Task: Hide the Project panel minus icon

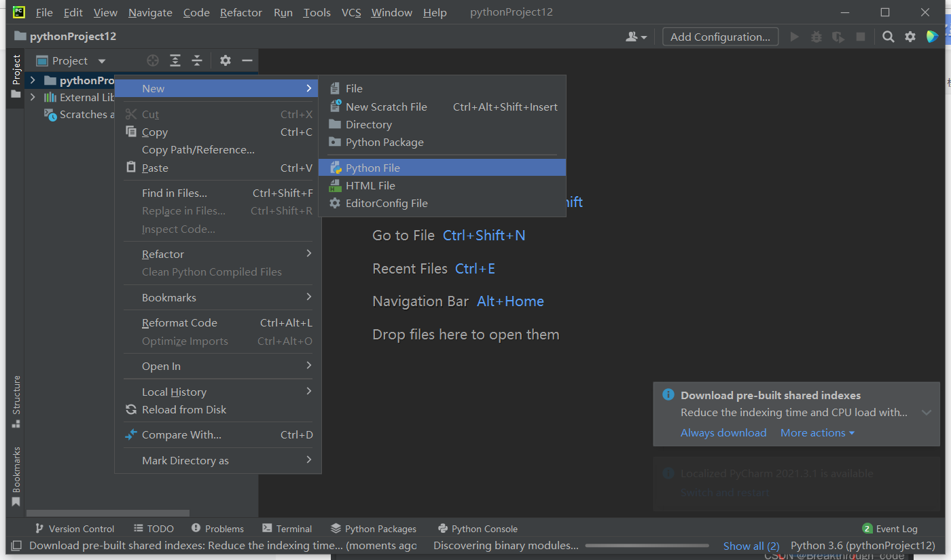Action: click(x=247, y=60)
